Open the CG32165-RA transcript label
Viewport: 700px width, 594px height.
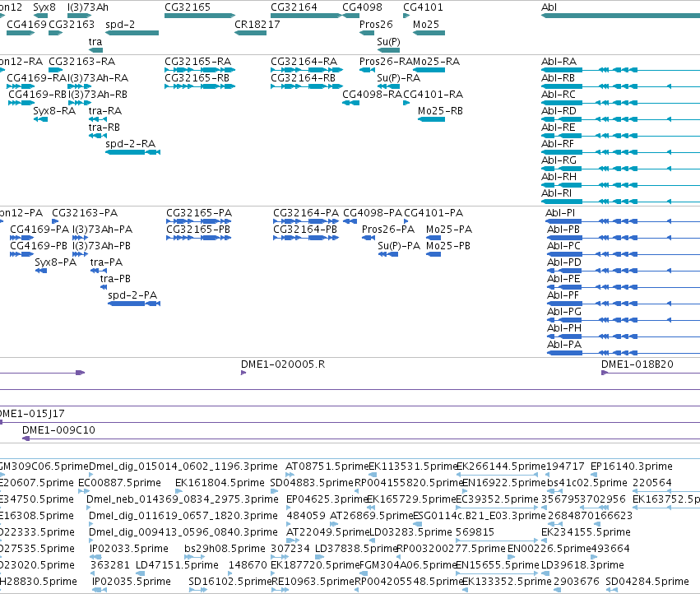point(197,61)
